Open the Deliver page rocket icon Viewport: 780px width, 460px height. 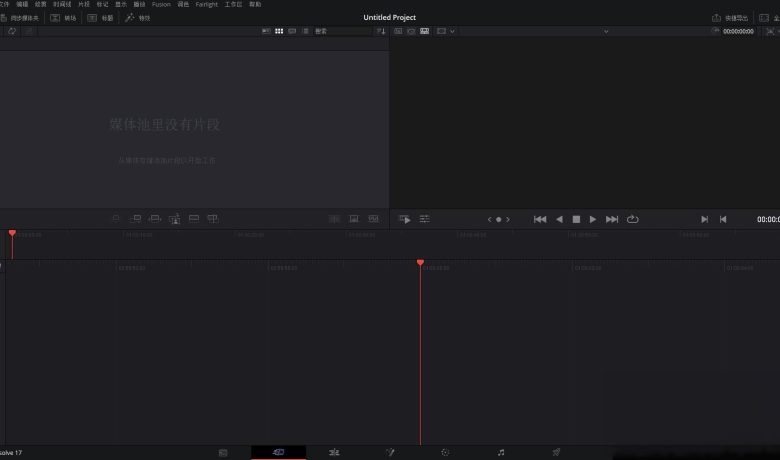(556, 453)
